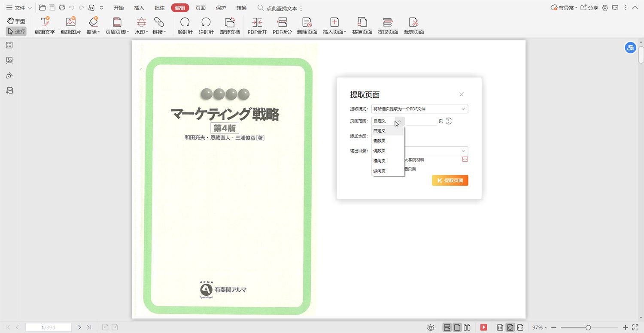Image resolution: width=644 pixels, height=333 pixels.
Task: Click the orange 提取页面 button
Action: [x=450, y=181]
